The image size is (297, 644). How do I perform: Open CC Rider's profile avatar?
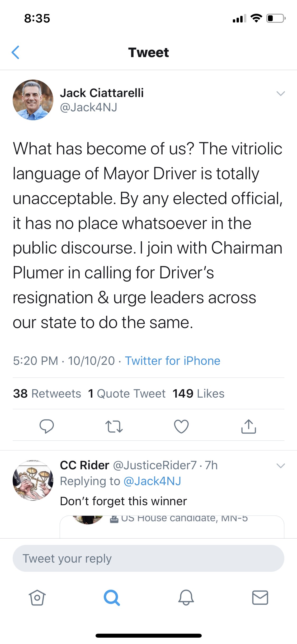33,480
